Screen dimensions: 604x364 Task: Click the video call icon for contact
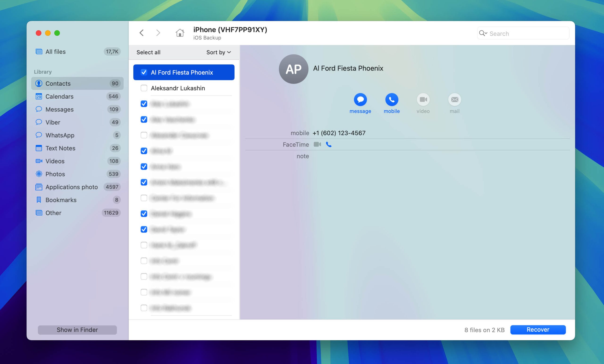point(423,100)
